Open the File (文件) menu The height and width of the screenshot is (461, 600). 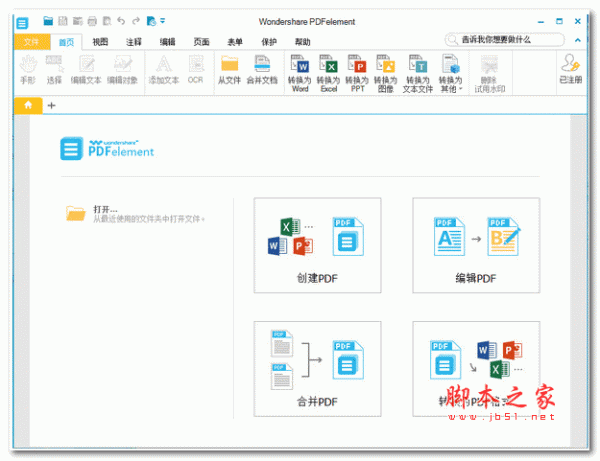tap(32, 42)
